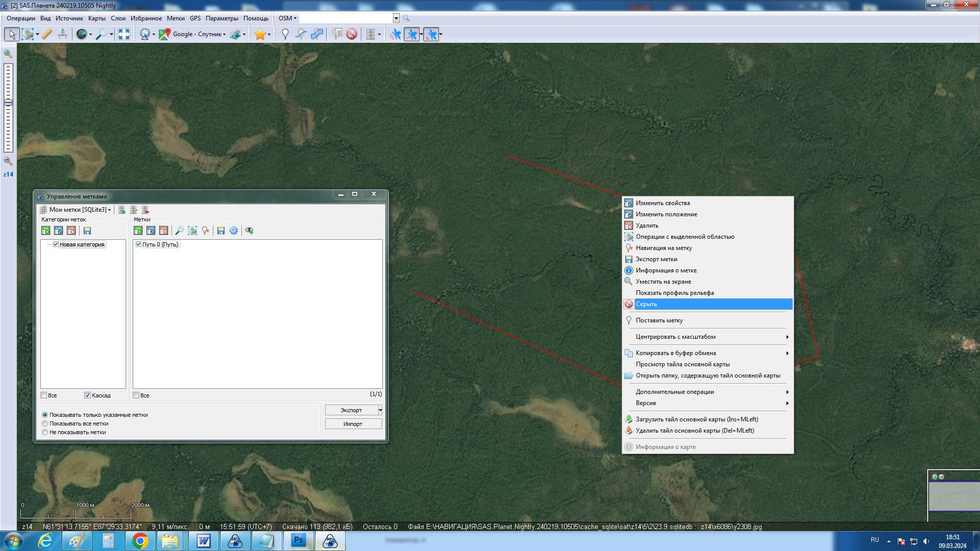Click the add polygon tool icon
This screenshot has width=980, height=551.
(317, 34)
